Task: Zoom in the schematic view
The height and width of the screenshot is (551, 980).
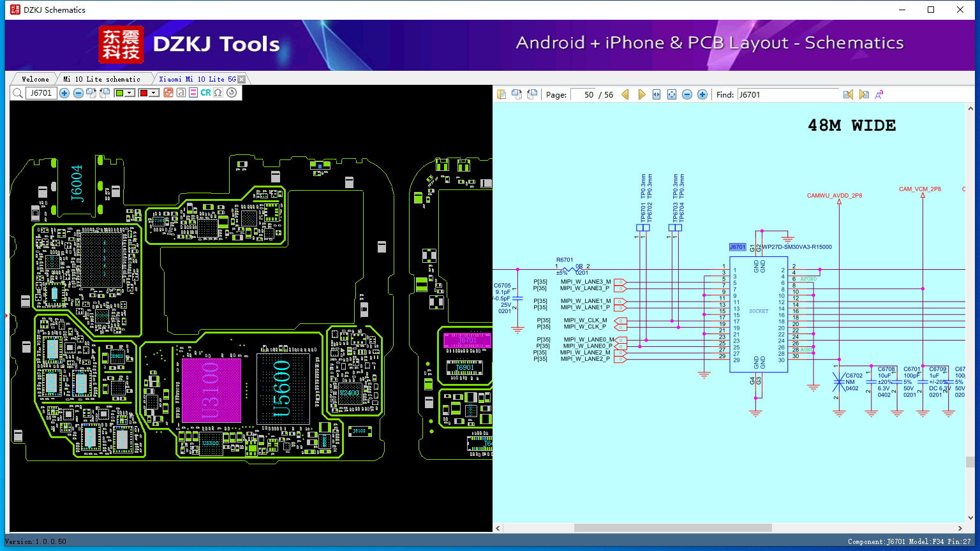Action: [702, 94]
